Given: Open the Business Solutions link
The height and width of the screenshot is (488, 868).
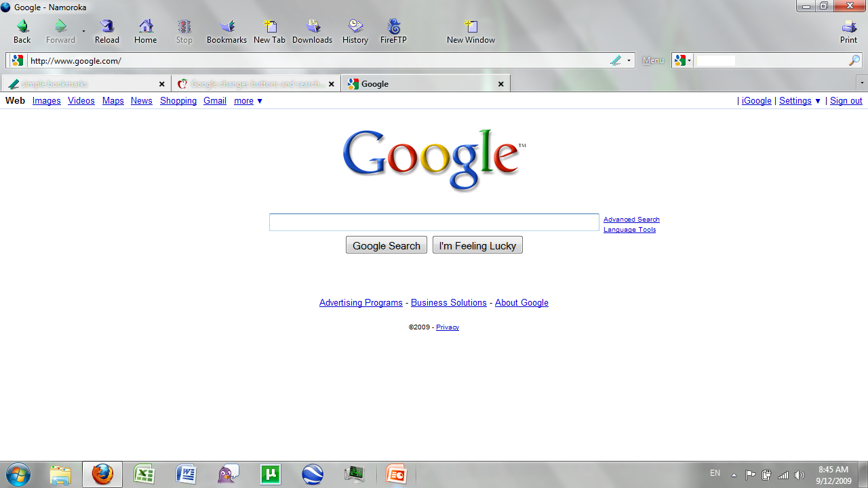Looking at the screenshot, I should click(x=449, y=303).
